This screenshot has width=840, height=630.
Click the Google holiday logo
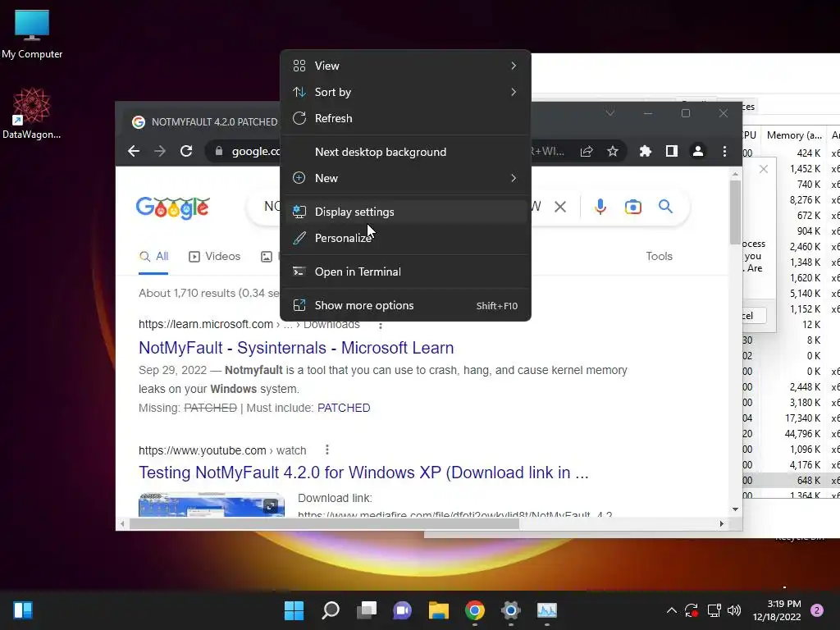(x=172, y=208)
